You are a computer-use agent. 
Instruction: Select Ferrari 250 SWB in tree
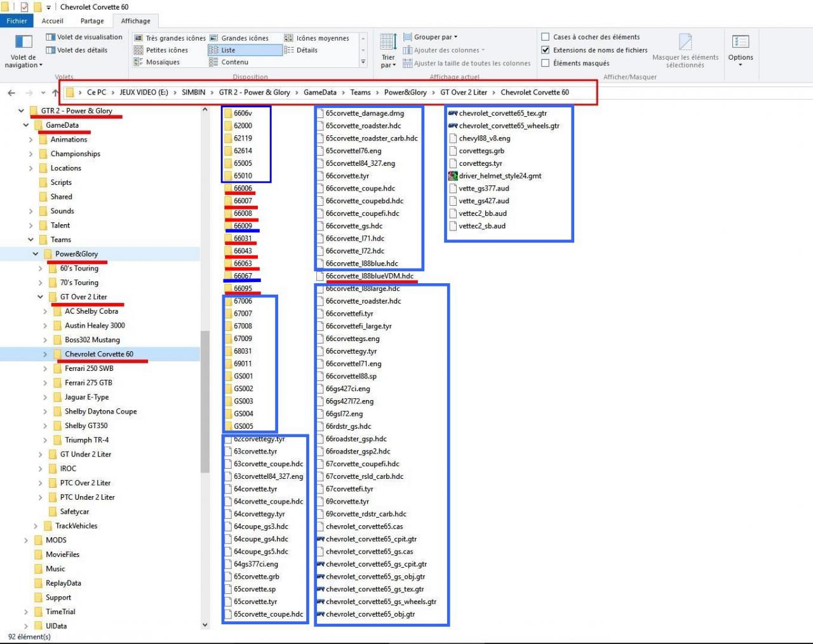pyautogui.click(x=89, y=368)
